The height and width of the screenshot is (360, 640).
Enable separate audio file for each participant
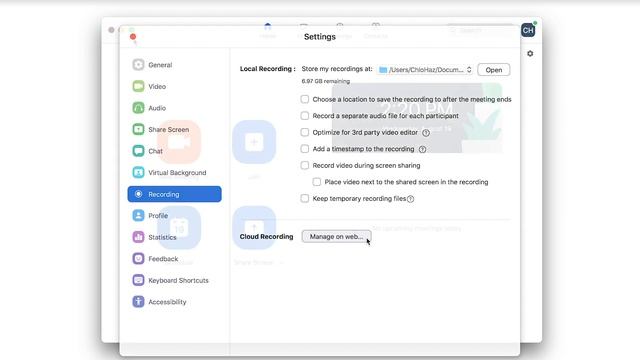[x=304, y=116]
